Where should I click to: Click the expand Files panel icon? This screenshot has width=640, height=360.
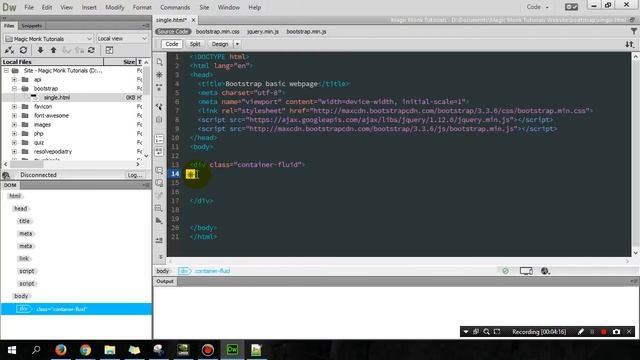coord(109,50)
